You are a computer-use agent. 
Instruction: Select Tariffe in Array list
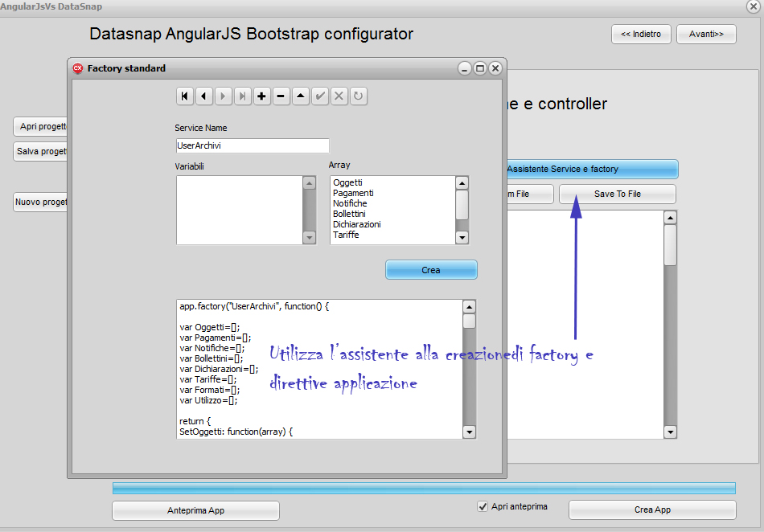coord(346,235)
